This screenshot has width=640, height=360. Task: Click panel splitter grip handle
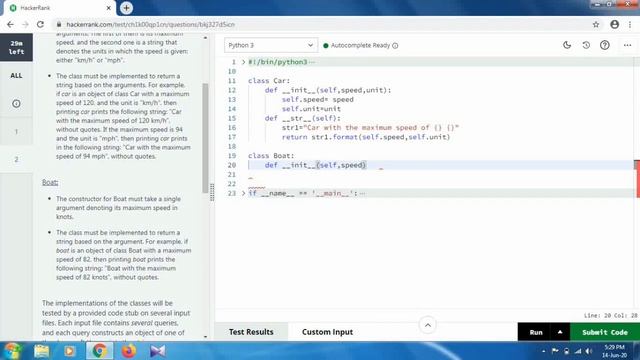(x=211, y=192)
